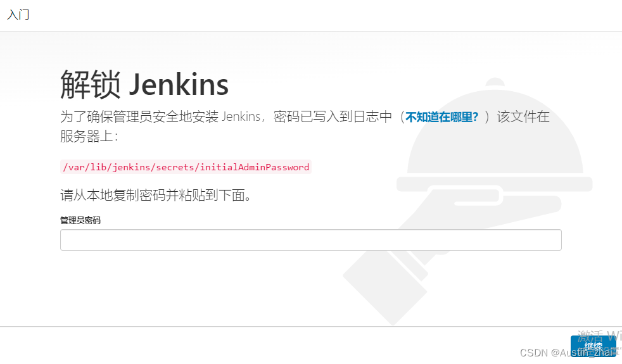Click the 入门 header title
Screen dimensions: 622x364
pos(18,15)
